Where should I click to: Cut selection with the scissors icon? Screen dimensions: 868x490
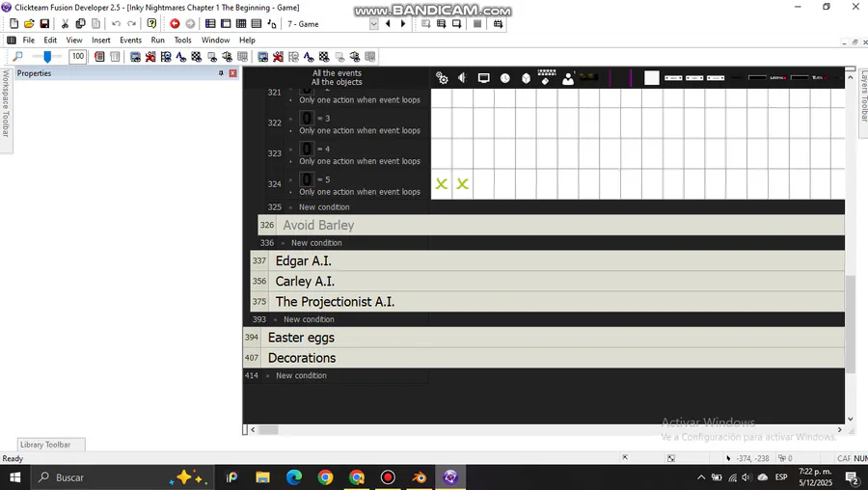click(65, 24)
